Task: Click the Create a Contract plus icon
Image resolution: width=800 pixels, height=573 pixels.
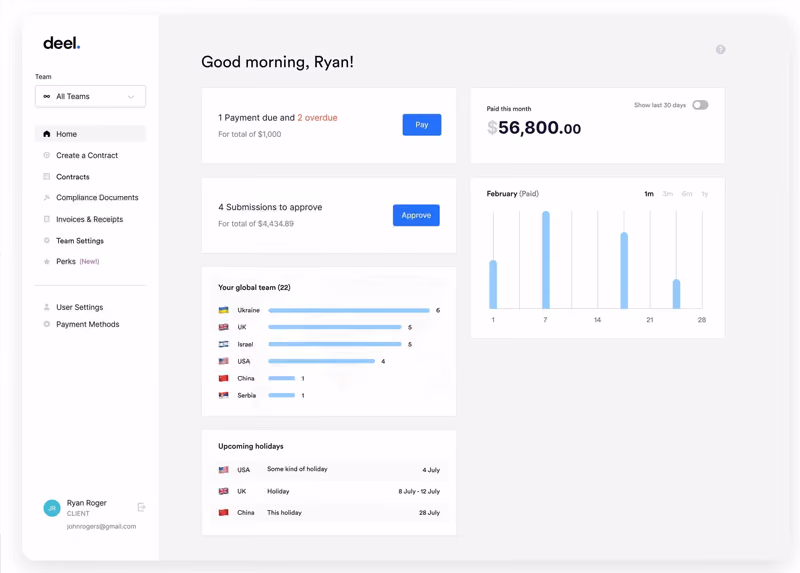Action: [46, 155]
